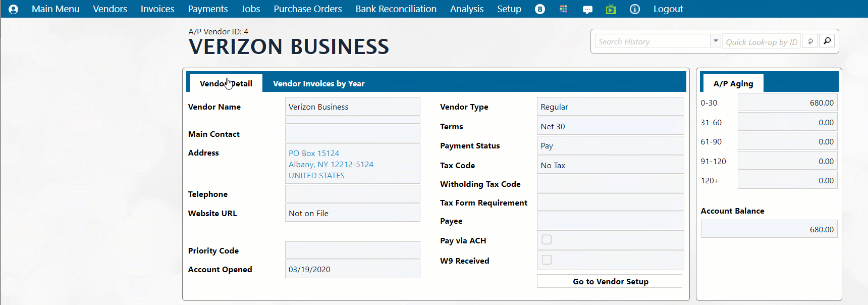Click the Quick Look-up by ID field
Screen dimensions: 868x305
(x=761, y=42)
